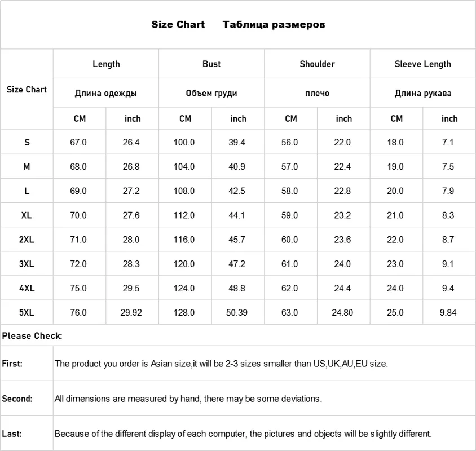Click the Second note about hand measurements

point(188,399)
